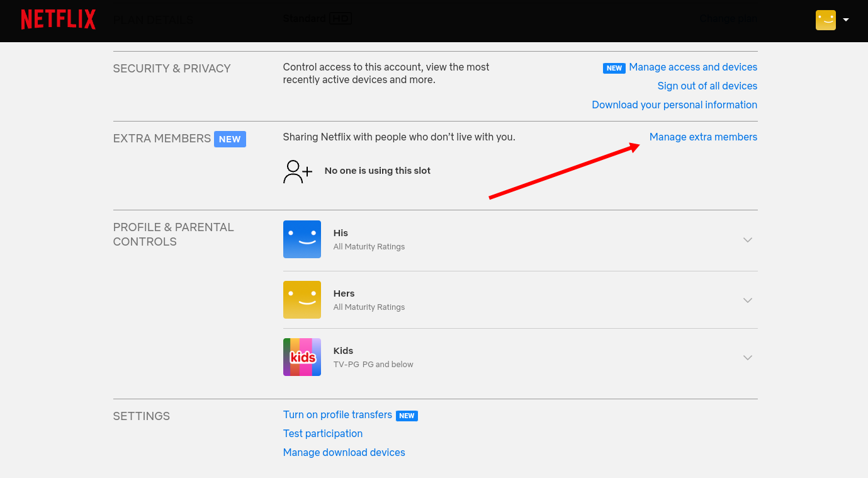868x478 pixels.
Task: Open Manage access and devices
Action: point(692,67)
